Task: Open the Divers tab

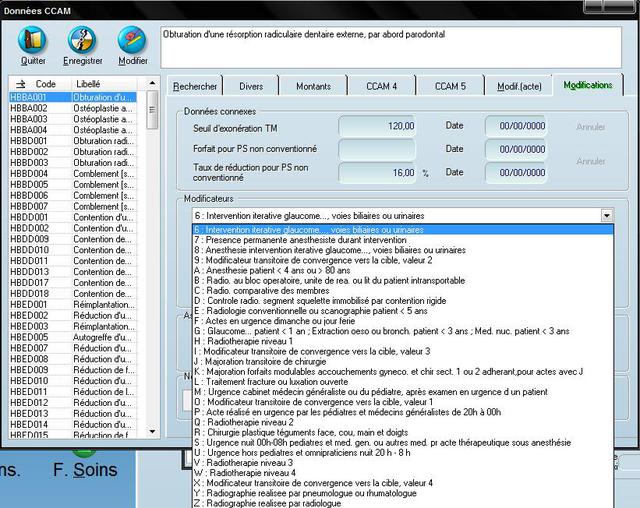Action: pos(251,86)
